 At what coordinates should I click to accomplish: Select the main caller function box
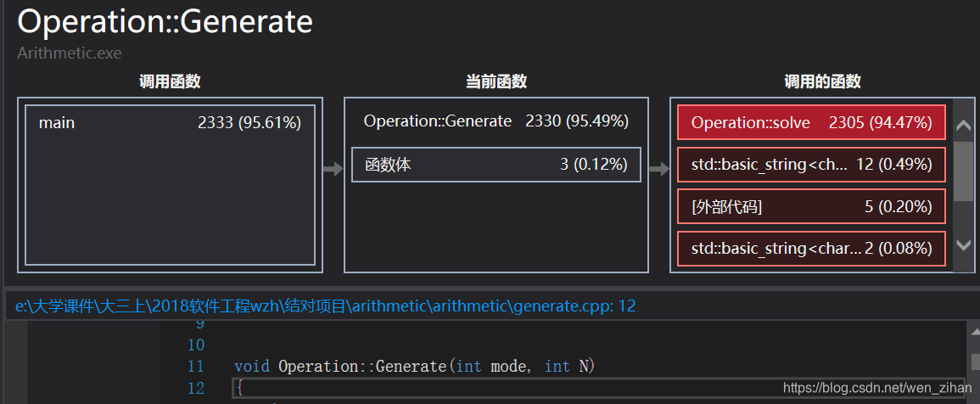coord(170,185)
